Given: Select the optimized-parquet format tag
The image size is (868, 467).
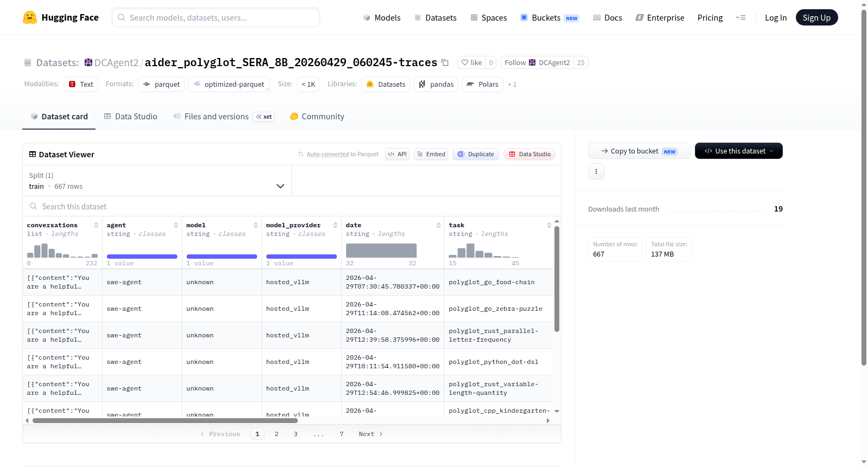Looking at the screenshot, I should click(x=229, y=84).
